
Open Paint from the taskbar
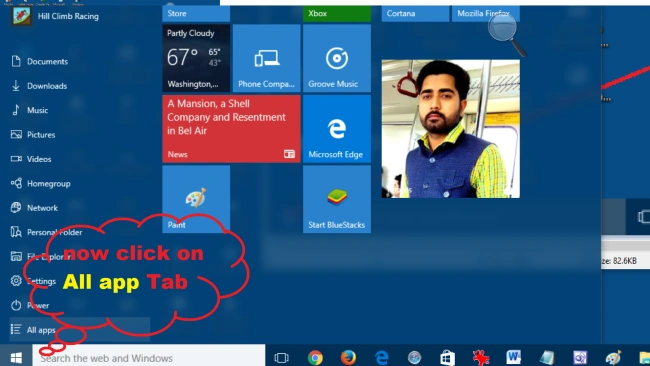coord(613,357)
